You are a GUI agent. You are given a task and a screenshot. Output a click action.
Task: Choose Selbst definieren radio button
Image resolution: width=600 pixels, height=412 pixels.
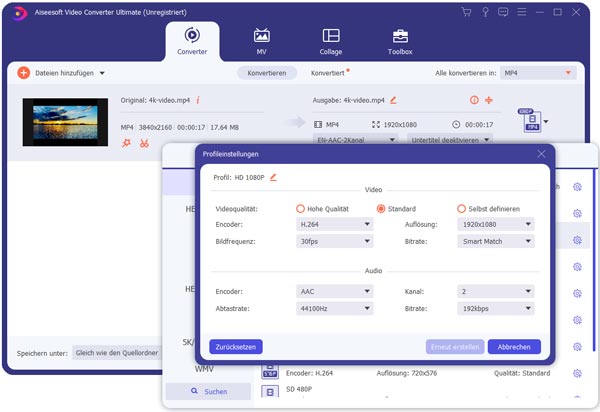tap(461, 209)
